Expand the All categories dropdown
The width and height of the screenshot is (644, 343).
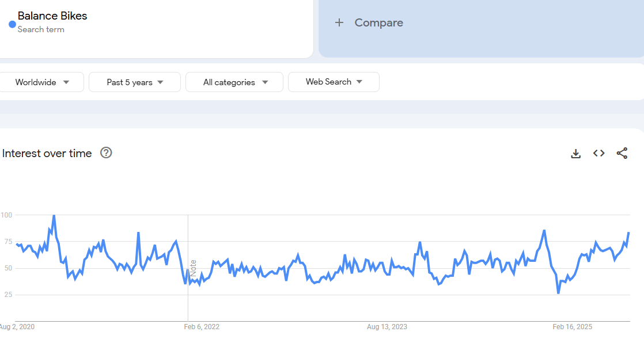click(234, 82)
